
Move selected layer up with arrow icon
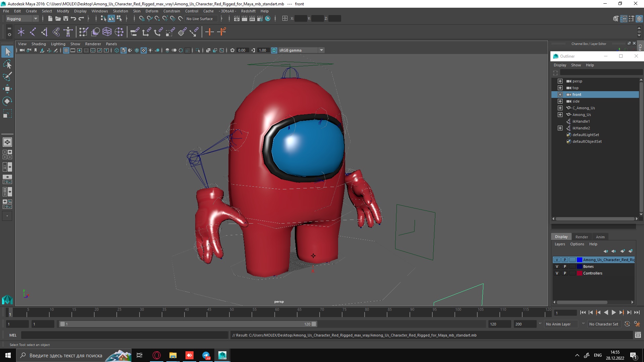tap(606, 251)
